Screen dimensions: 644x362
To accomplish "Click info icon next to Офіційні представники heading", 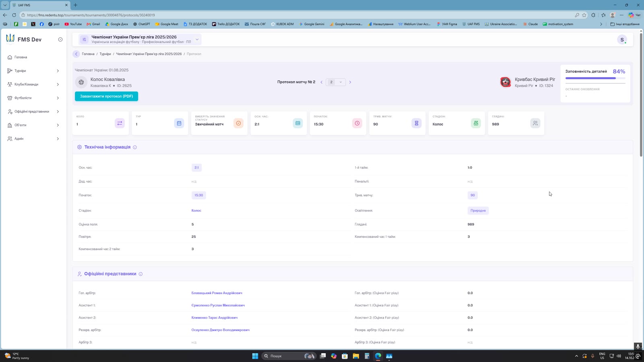I will point(140,274).
